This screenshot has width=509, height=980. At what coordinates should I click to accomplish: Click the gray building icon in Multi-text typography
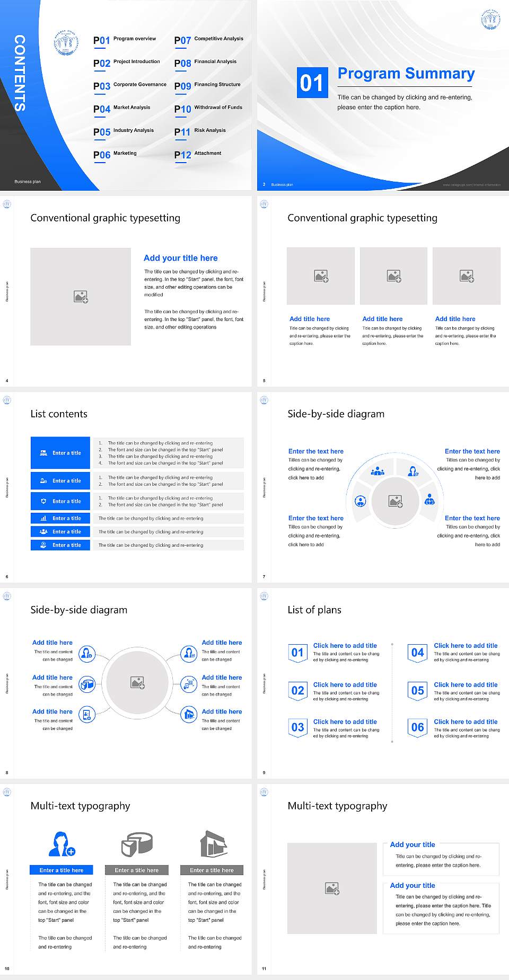[x=214, y=843]
